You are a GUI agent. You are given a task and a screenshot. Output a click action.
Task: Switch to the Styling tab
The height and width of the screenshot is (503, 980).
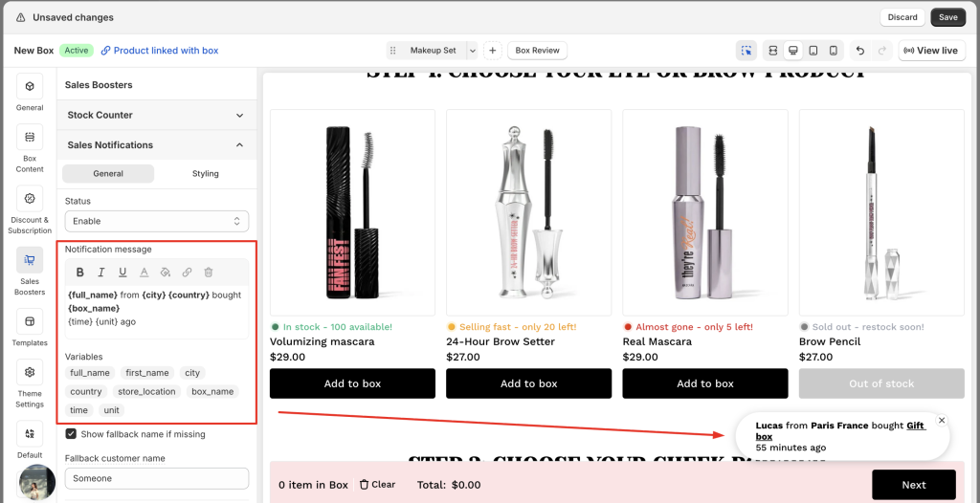(x=205, y=174)
